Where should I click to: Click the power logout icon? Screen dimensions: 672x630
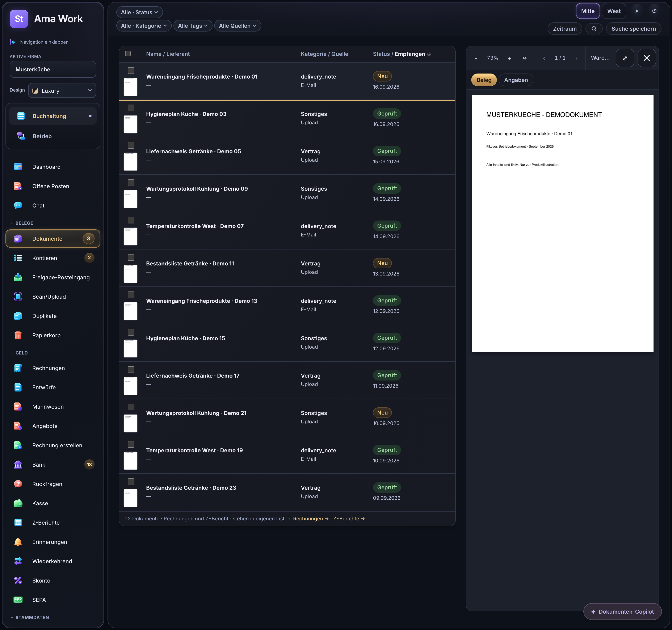pos(654,11)
